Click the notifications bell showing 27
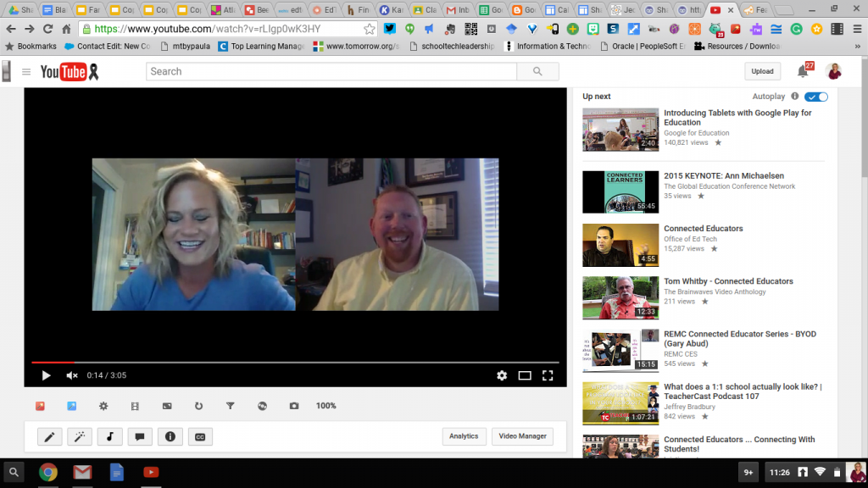The image size is (868, 488). (x=802, y=71)
